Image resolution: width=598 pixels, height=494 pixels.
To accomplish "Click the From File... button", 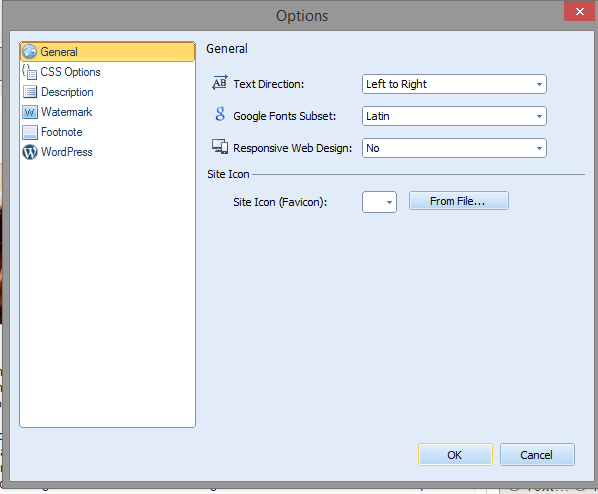I will [x=458, y=201].
